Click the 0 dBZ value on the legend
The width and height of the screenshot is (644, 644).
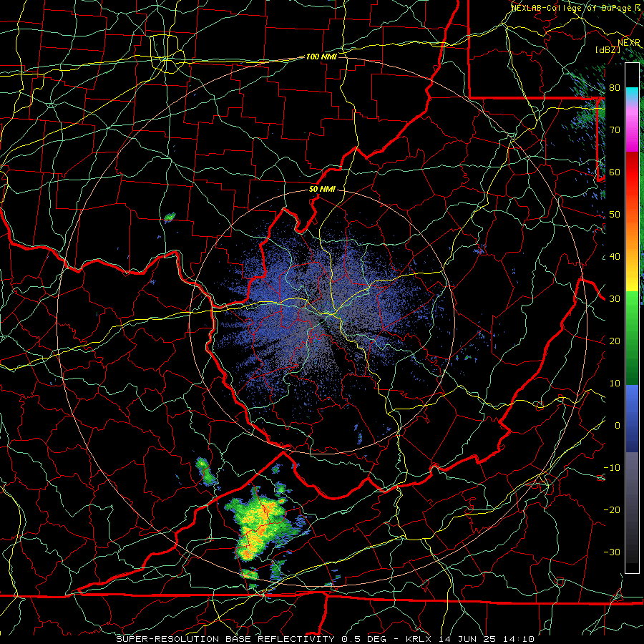618,426
